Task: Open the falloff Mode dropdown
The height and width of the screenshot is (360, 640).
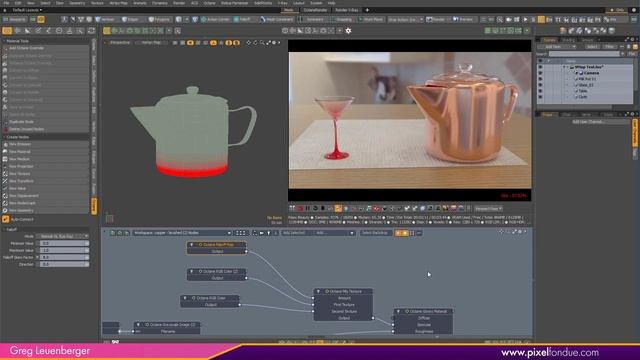Action: pyautogui.click(x=62, y=236)
